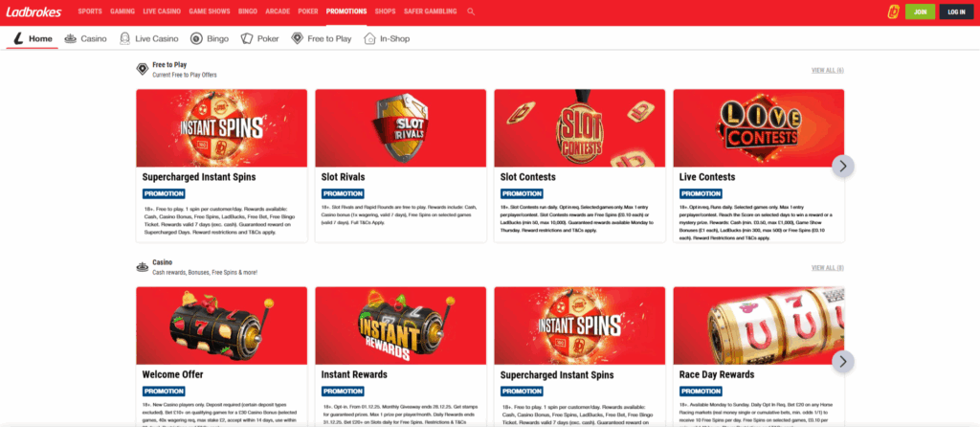
Task: Open the search magnifier icon
Action: (x=471, y=11)
